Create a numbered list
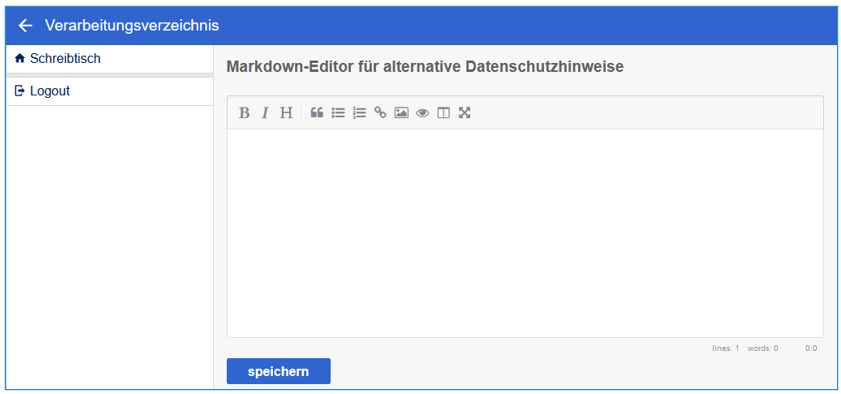 coord(359,113)
